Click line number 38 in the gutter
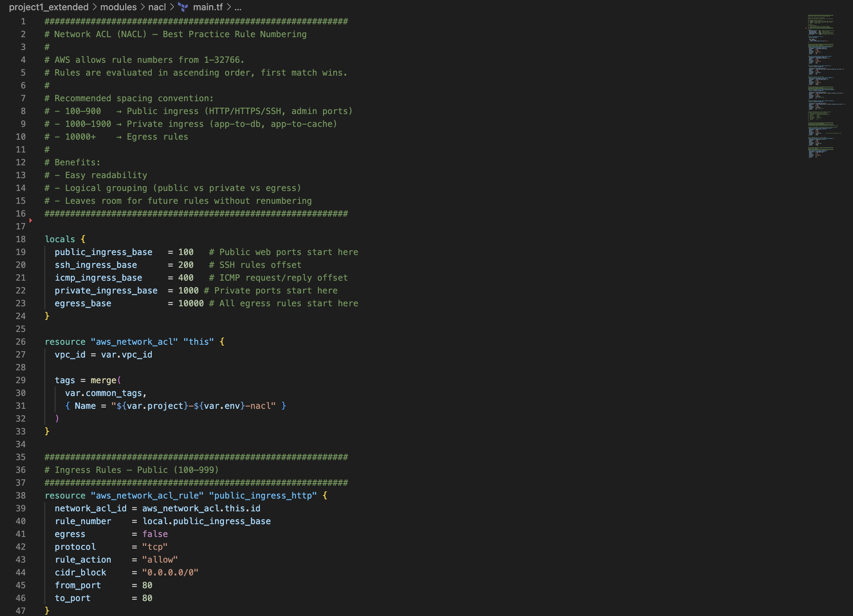Screen dimensions: 853x616 (x=21, y=496)
